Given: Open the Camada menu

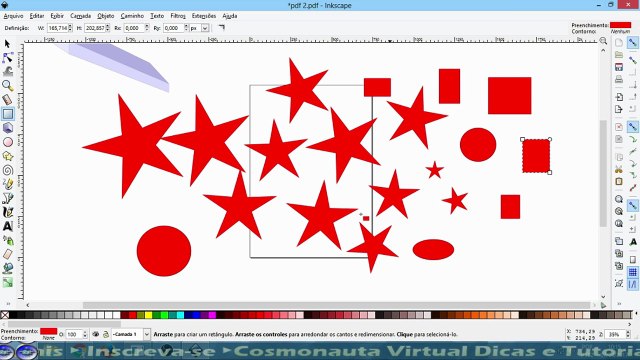Looking at the screenshot, I should coord(80,16).
